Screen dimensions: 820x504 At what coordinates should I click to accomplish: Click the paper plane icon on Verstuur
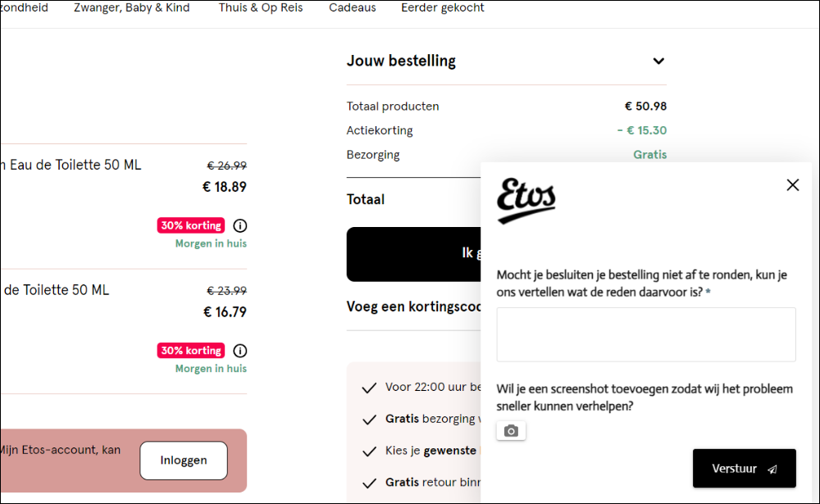click(x=772, y=468)
